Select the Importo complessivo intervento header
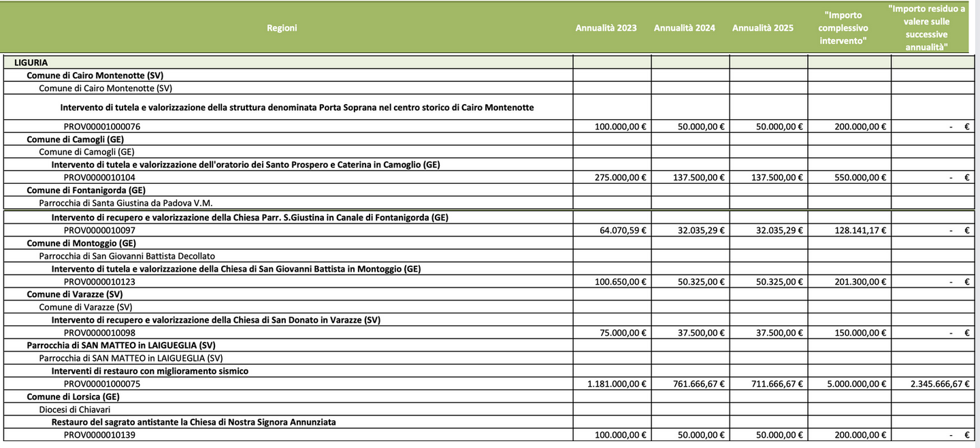Viewport: 980px width, 448px height. point(843,28)
